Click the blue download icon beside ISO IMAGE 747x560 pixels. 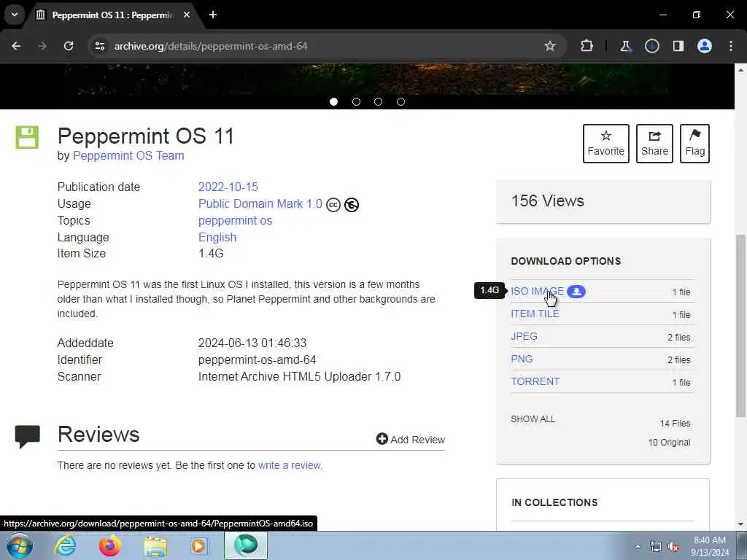576,292
